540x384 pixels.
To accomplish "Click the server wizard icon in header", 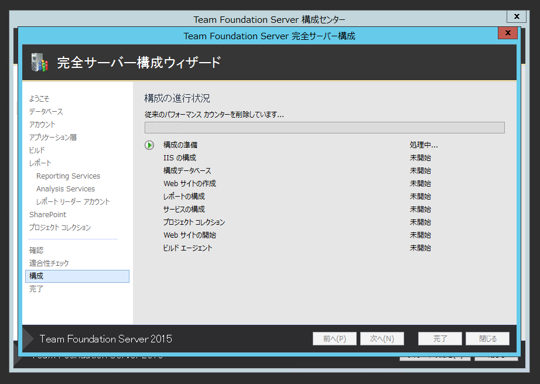I will pyautogui.click(x=39, y=62).
